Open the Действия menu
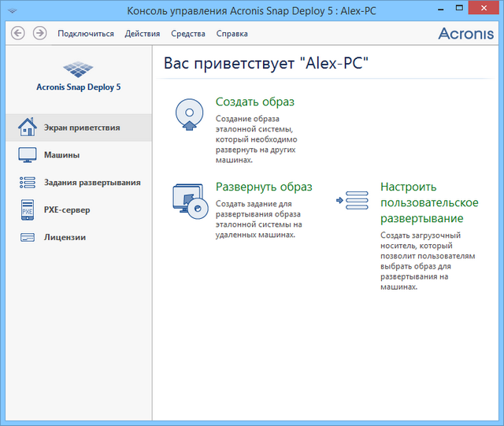 [143, 34]
